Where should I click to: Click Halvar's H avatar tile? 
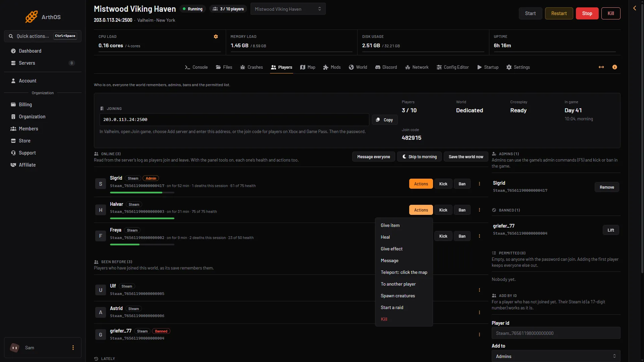[101, 210]
